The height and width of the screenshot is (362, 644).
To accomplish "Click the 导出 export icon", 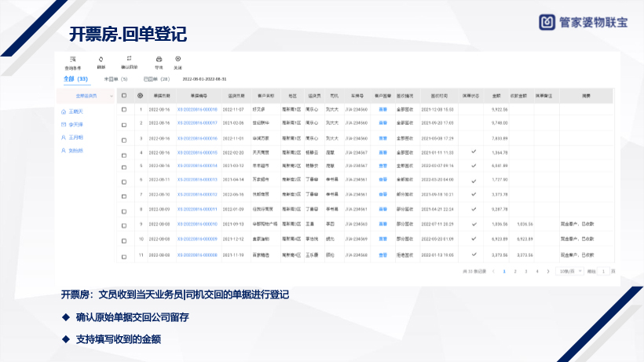I will tap(159, 60).
